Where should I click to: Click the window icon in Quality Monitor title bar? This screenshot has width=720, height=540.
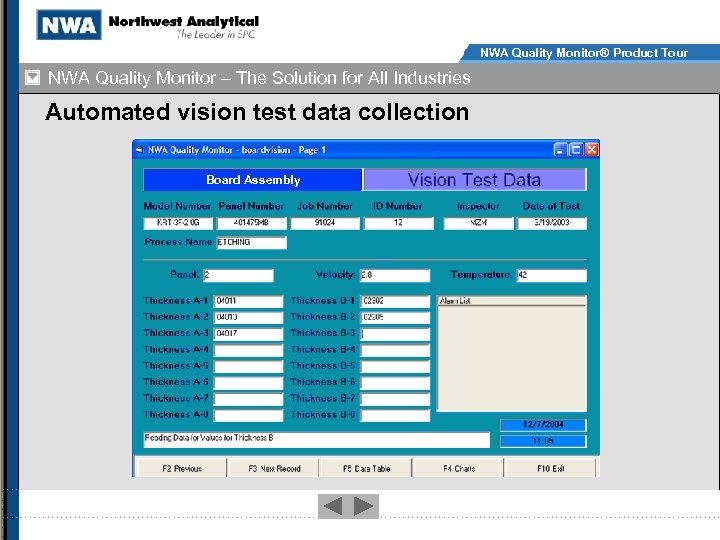tap(140, 150)
